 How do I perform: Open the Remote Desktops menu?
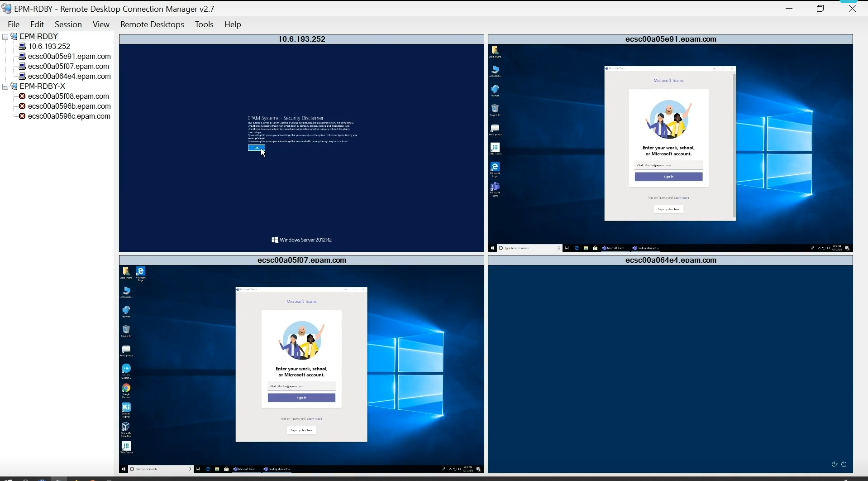click(x=152, y=24)
